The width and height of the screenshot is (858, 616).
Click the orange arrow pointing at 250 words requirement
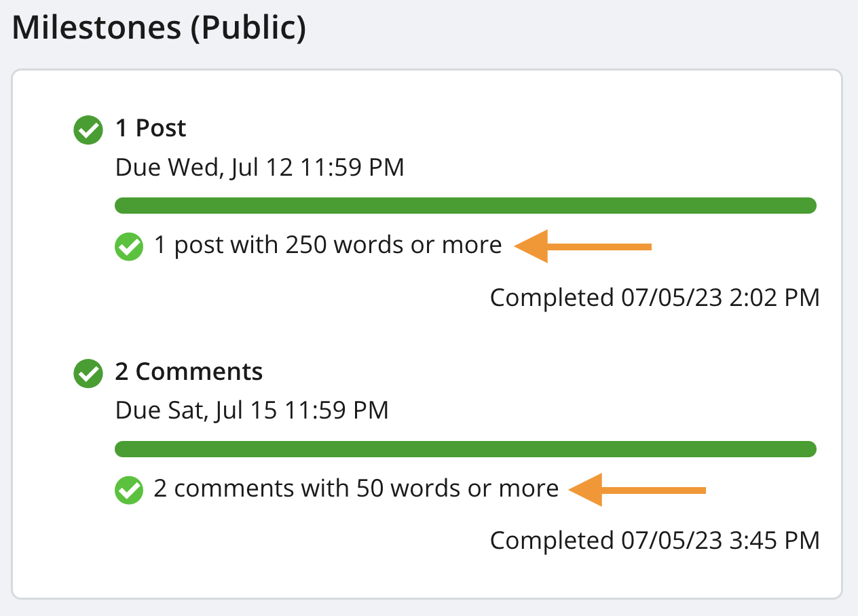pyautogui.click(x=583, y=246)
